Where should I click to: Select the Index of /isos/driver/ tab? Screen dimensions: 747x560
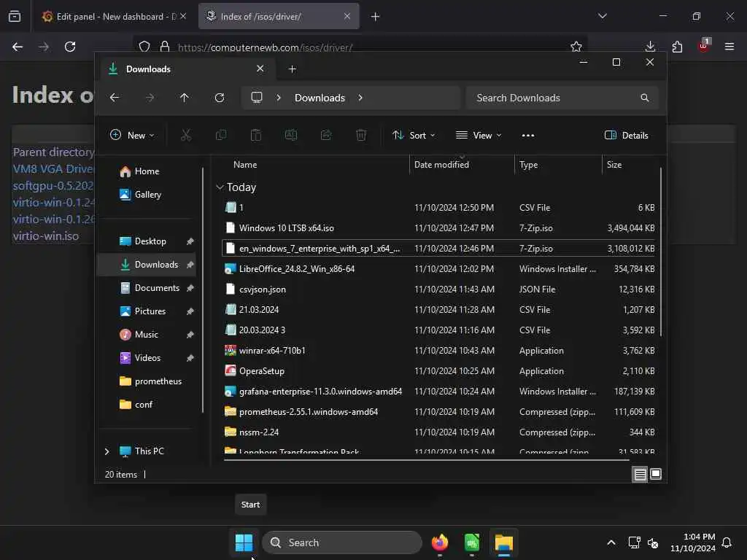[279, 16]
